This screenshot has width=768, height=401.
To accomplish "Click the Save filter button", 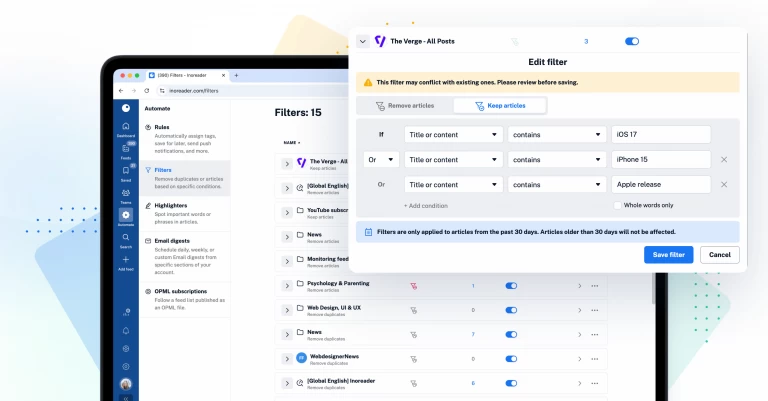I will click(x=668, y=255).
